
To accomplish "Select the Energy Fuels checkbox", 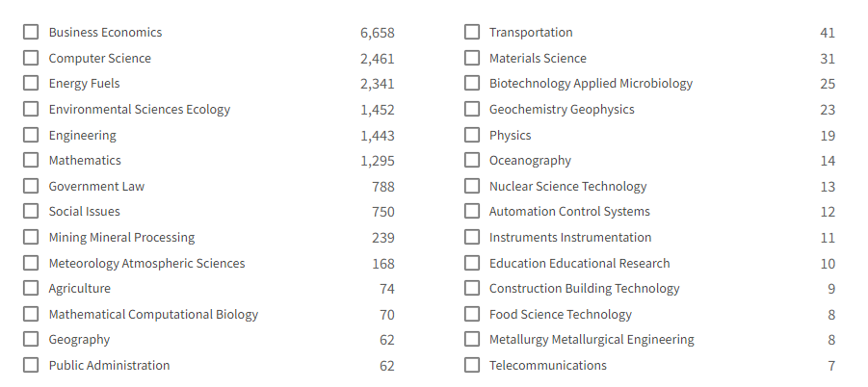I will (x=31, y=84).
